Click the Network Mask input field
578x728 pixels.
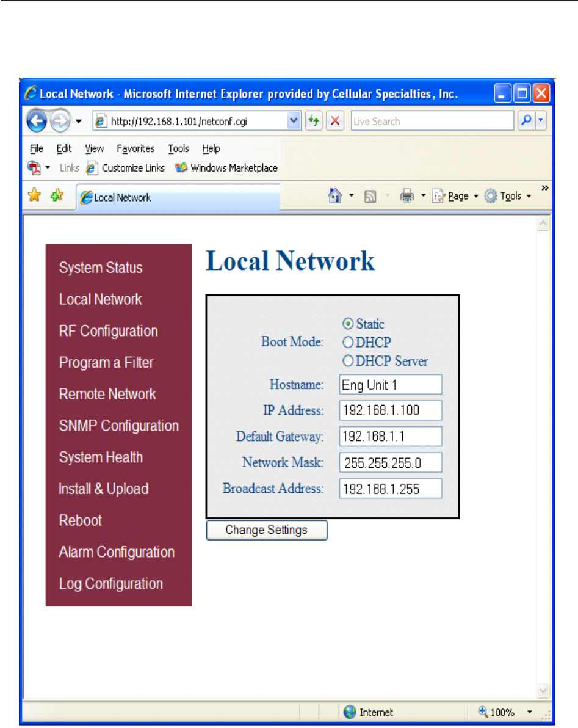[391, 462]
